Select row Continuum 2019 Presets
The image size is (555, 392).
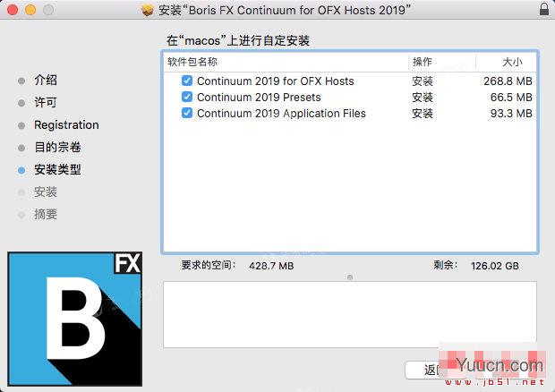[350, 97]
